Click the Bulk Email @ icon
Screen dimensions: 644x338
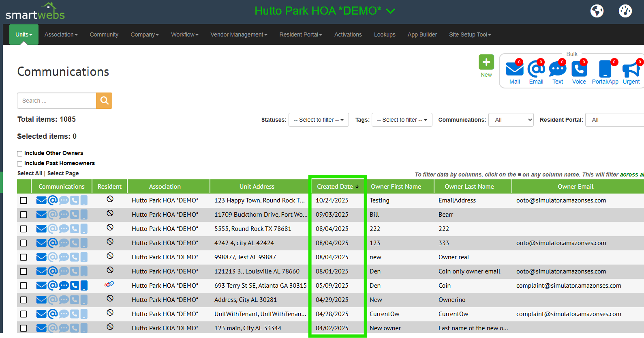click(x=536, y=69)
